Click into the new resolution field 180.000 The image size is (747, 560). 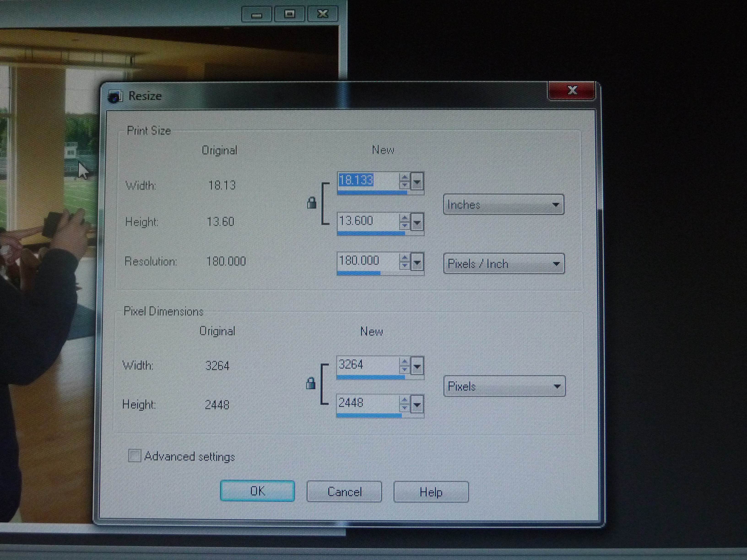click(x=368, y=261)
